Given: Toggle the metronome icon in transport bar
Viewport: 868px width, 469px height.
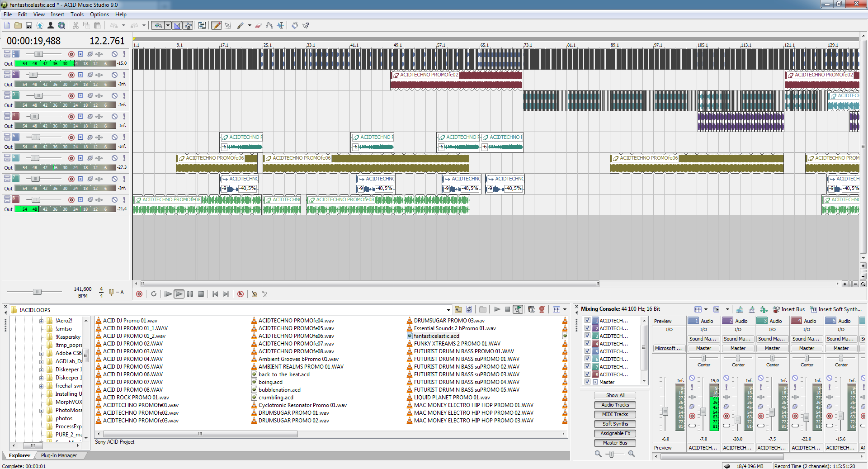Looking at the screenshot, I should tap(255, 294).
